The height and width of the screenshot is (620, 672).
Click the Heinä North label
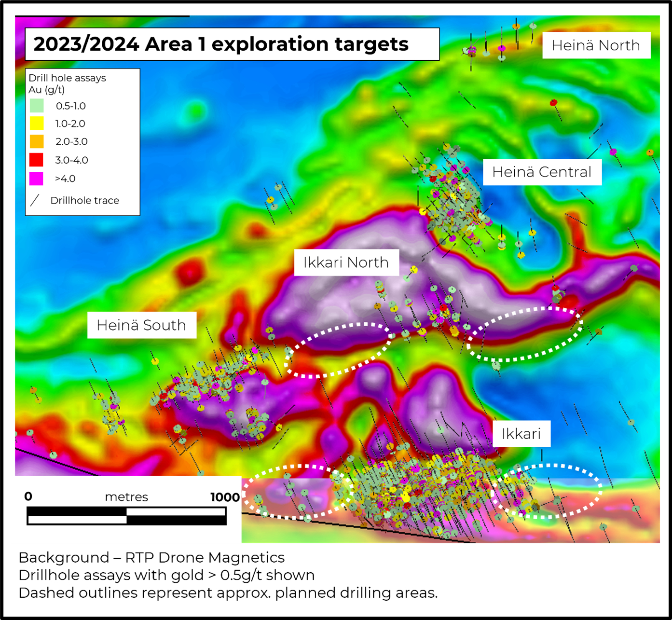[596, 45]
